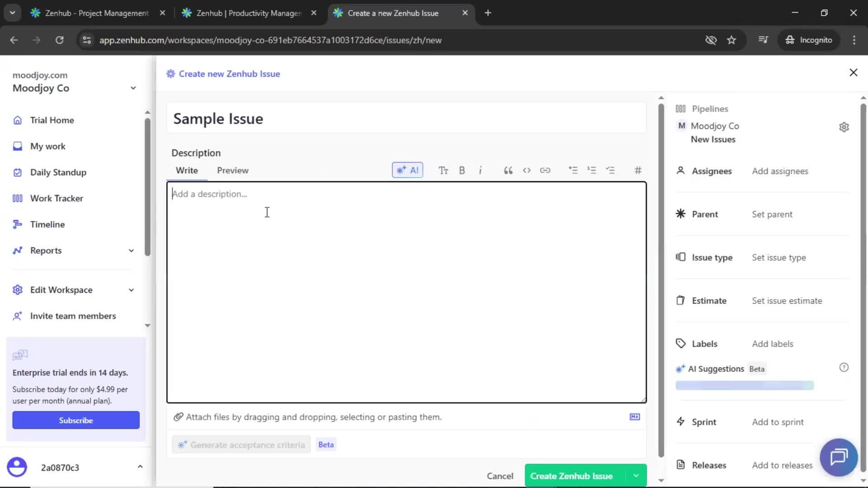Insert a code block

[527, 170]
